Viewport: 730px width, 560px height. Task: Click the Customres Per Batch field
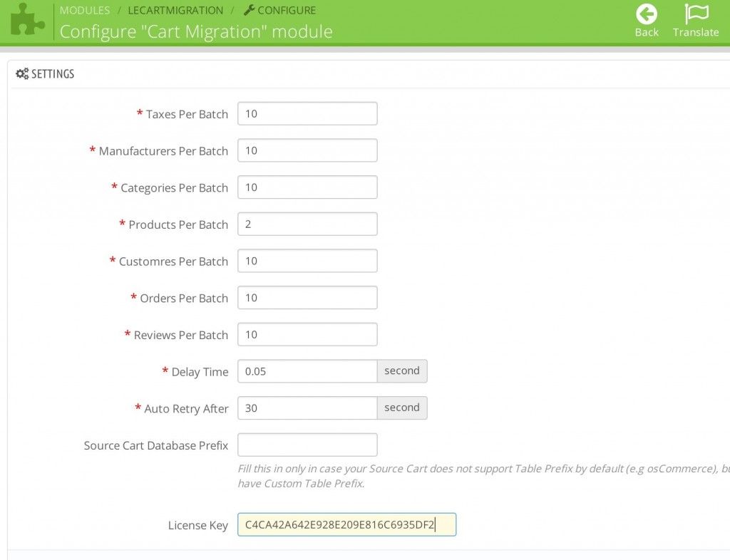coord(307,261)
